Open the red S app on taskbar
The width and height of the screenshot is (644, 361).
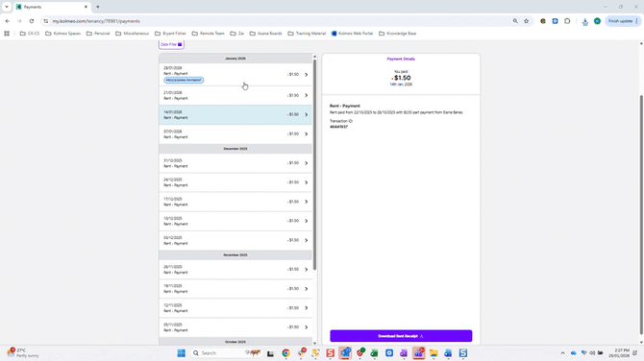[x=331, y=353]
